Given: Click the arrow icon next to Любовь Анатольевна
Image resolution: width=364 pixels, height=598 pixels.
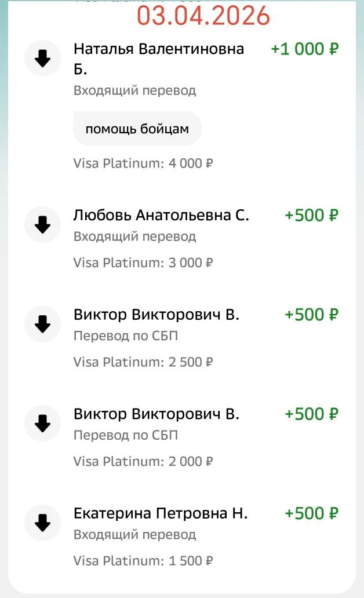Looking at the screenshot, I should [43, 224].
